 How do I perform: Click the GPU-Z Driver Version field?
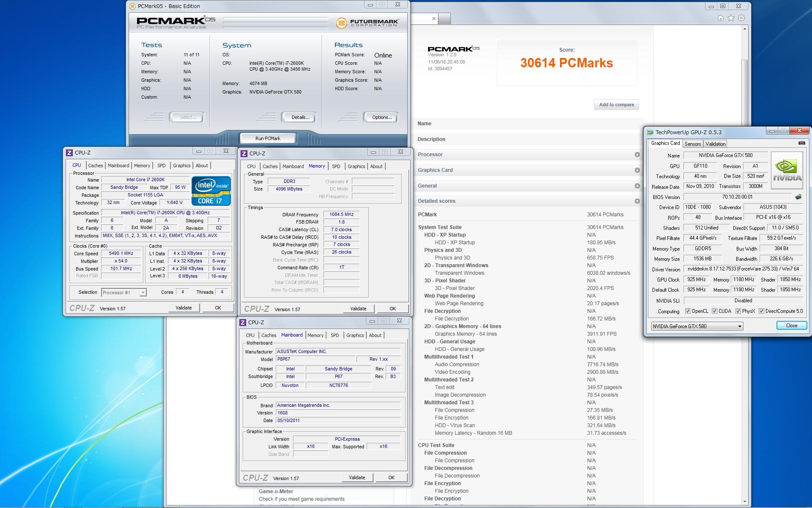pyautogui.click(x=743, y=269)
